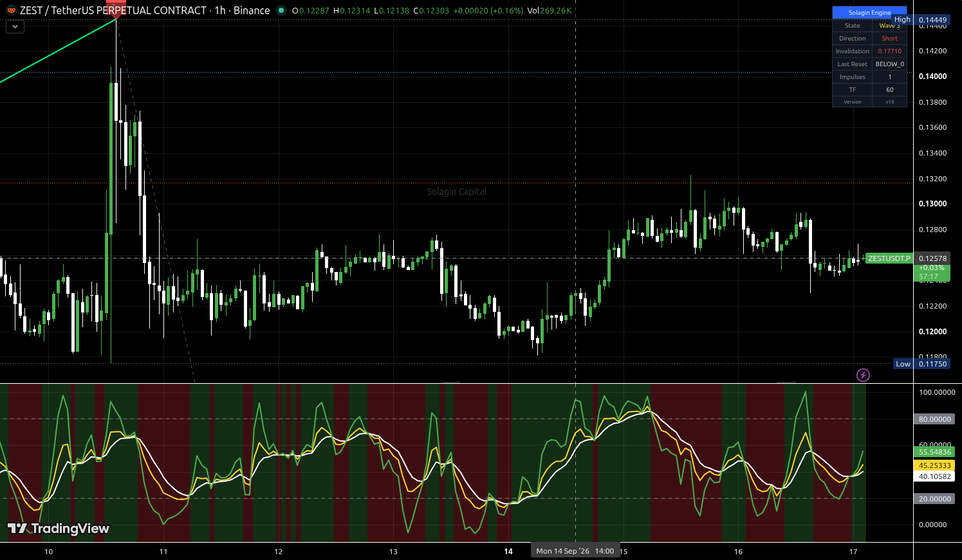Expand the indicator legend chevron

pyautogui.click(x=15, y=26)
